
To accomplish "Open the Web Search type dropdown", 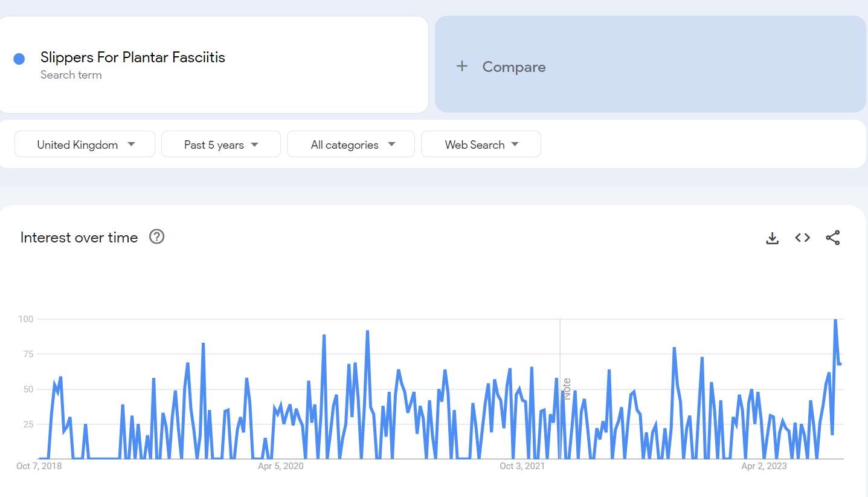I will pyautogui.click(x=481, y=145).
